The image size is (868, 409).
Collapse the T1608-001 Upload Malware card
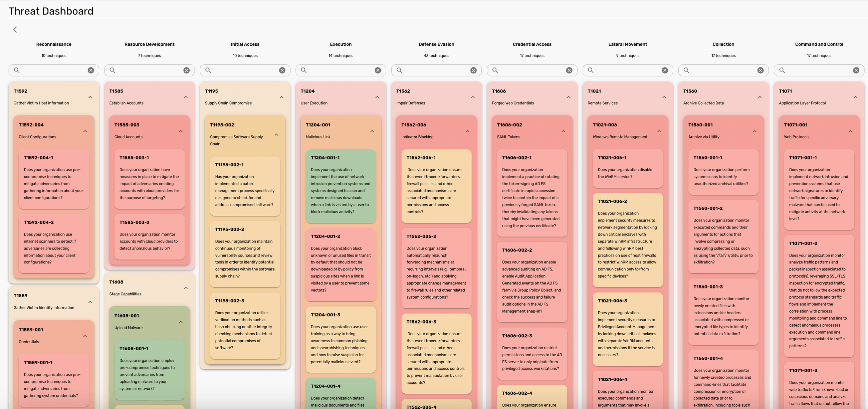pyautogui.click(x=181, y=322)
